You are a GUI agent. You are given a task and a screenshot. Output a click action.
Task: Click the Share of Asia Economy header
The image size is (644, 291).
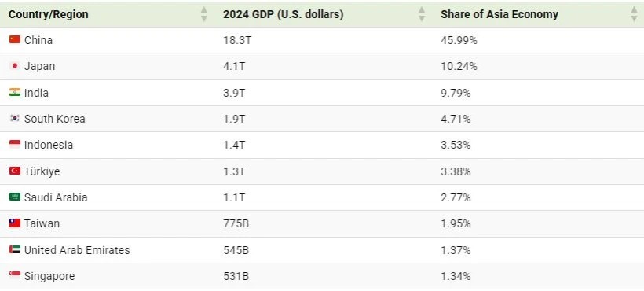point(499,14)
